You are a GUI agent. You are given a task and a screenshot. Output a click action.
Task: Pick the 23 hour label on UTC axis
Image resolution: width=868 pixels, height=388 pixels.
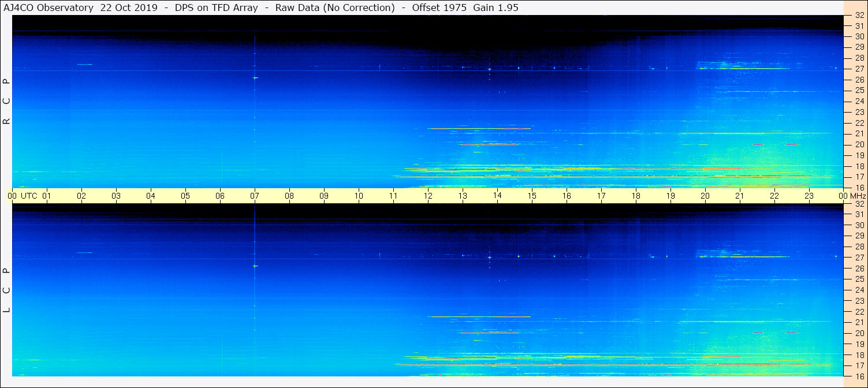[x=809, y=196]
